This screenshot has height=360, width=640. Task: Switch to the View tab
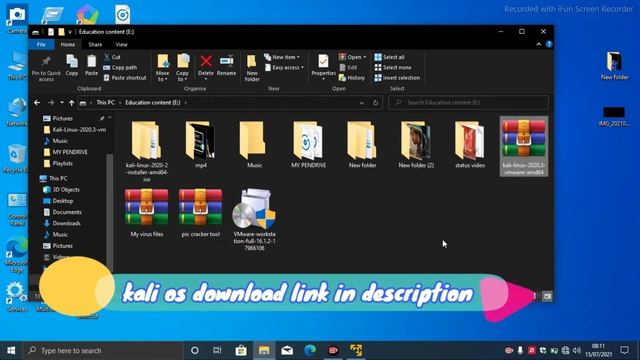121,44
